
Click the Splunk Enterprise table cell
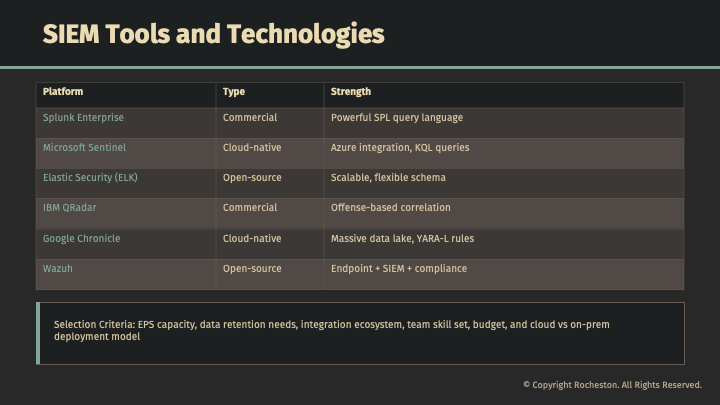click(83, 118)
